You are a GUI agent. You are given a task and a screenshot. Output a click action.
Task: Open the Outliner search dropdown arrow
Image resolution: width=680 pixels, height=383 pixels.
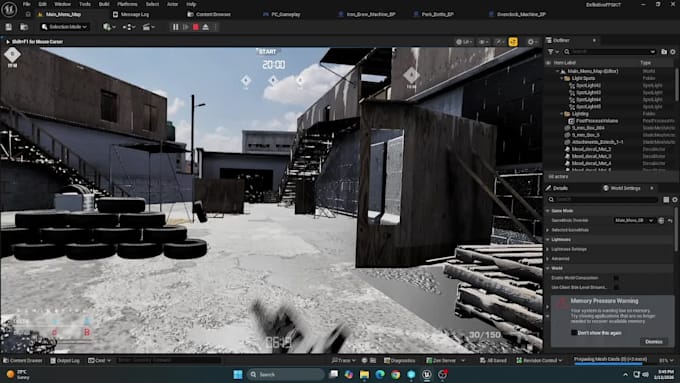(x=652, y=52)
